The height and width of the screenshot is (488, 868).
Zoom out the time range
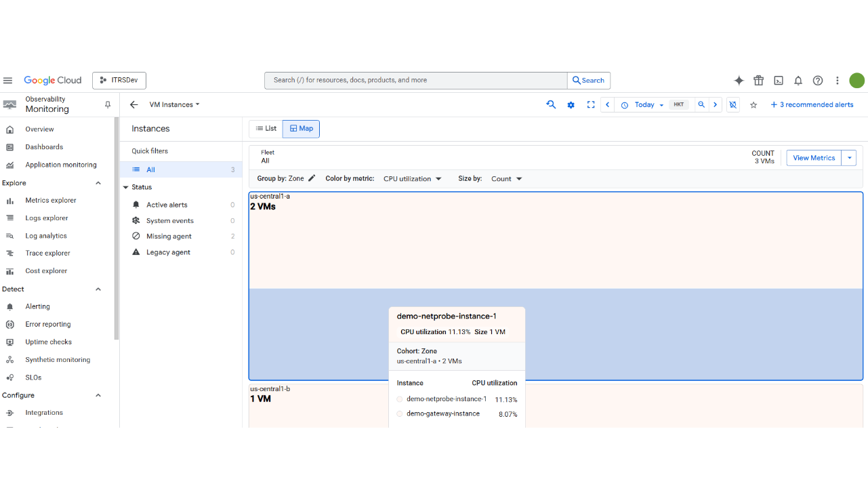(x=701, y=104)
